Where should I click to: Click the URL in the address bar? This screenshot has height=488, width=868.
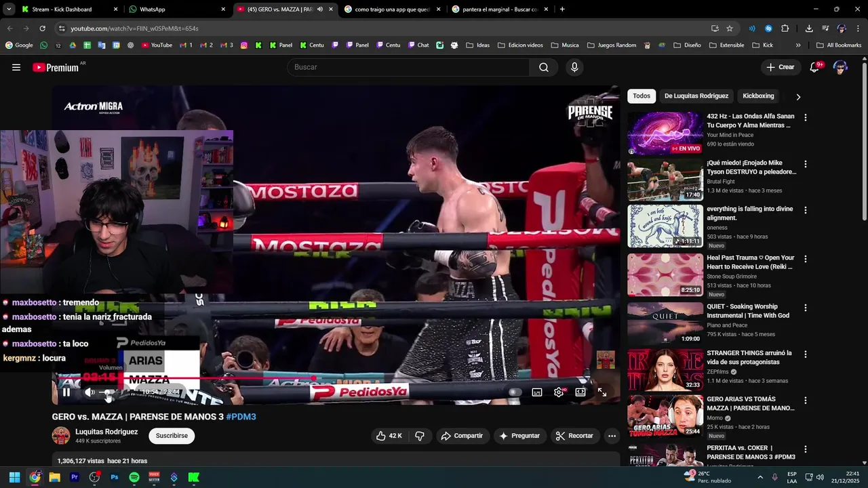pyautogui.click(x=134, y=28)
